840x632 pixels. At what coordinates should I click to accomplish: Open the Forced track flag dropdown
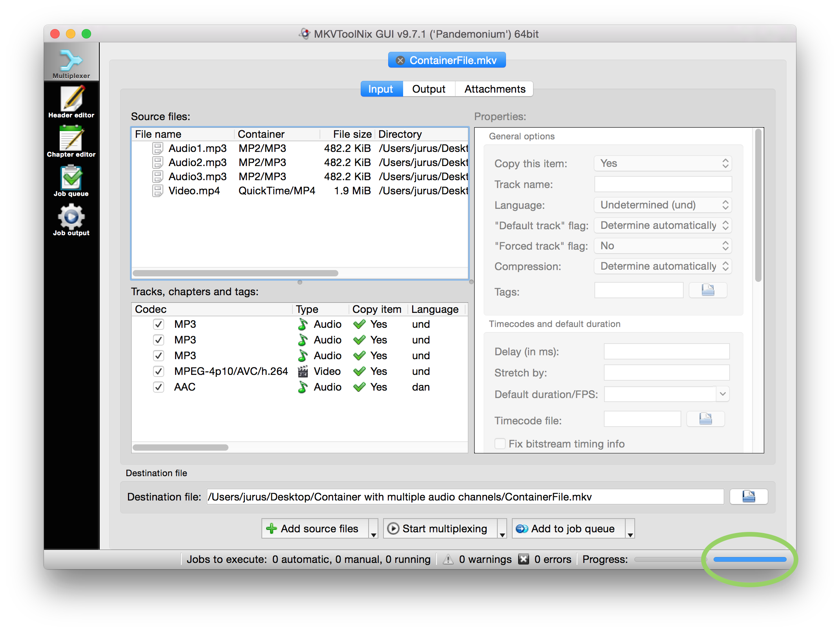tap(663, 246)
